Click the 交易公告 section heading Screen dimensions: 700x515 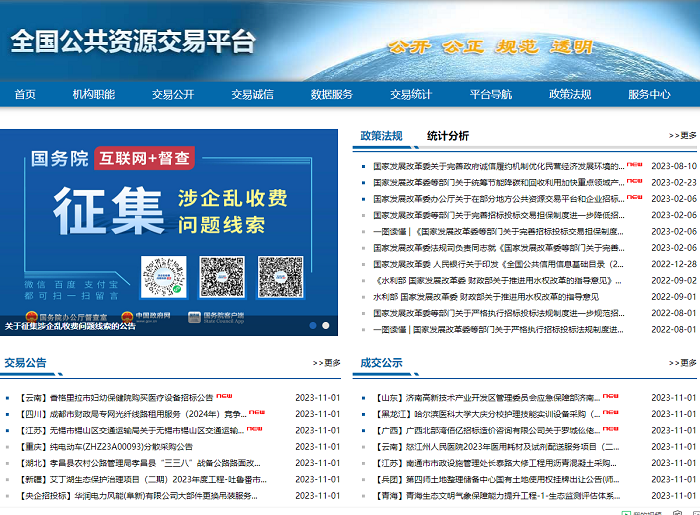pos(25,363)
